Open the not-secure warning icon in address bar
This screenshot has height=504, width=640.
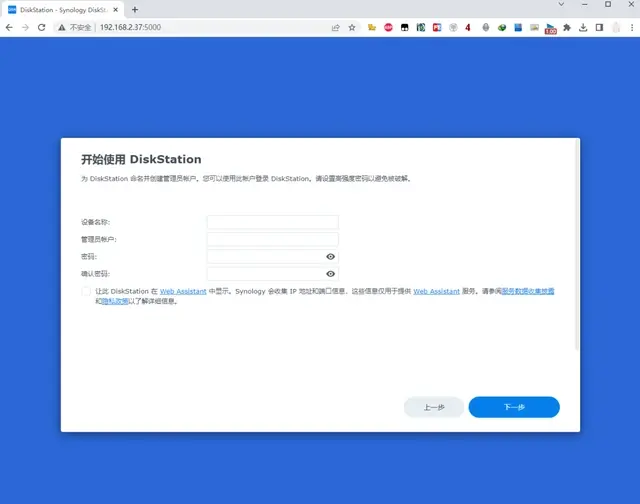point(62,27)
